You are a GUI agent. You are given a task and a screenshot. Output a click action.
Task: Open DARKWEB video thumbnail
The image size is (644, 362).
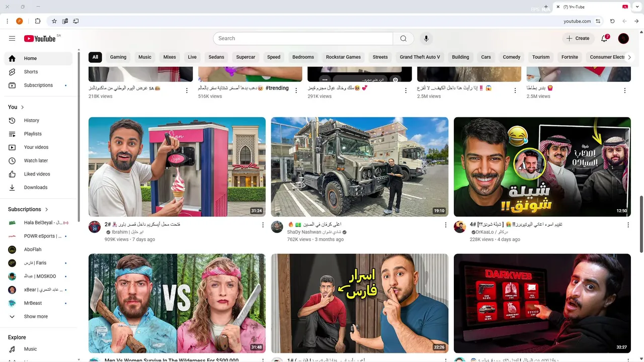542,303
